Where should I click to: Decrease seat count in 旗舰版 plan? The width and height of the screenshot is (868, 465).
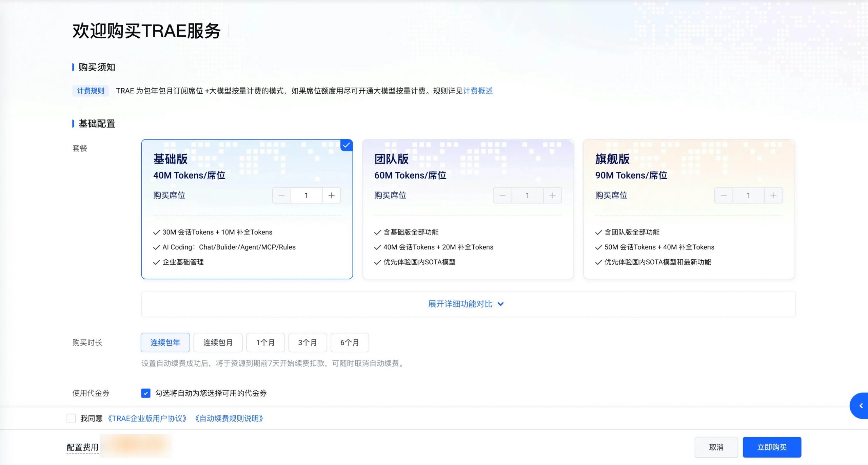724,196
